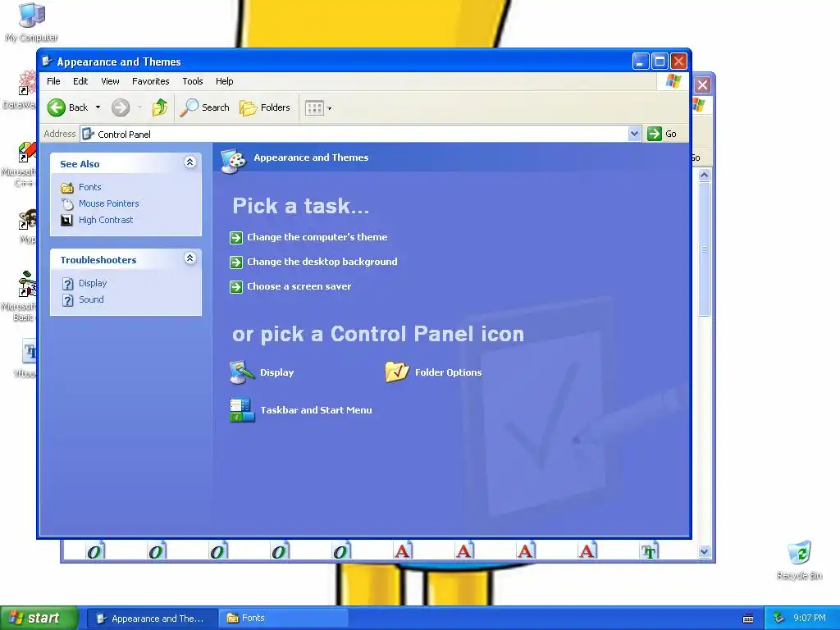
Task: Open the Folder Options icon
Action: coord(433,372)
